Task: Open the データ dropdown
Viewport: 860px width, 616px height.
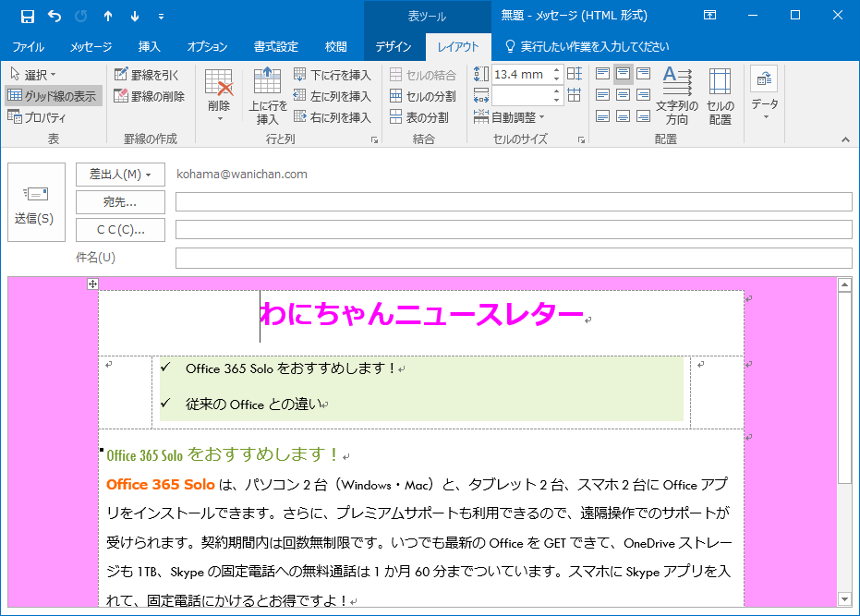Action: tap(764, 94)
